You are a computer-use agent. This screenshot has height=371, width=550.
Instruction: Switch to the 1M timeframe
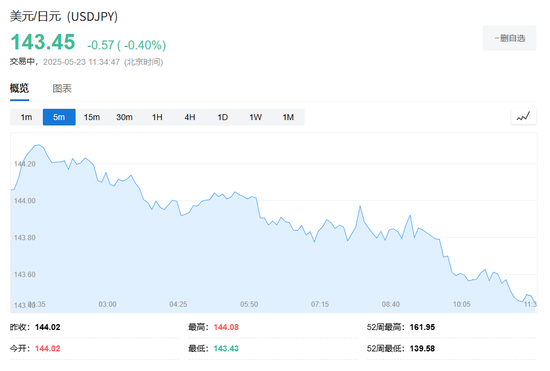pos(288,117)
